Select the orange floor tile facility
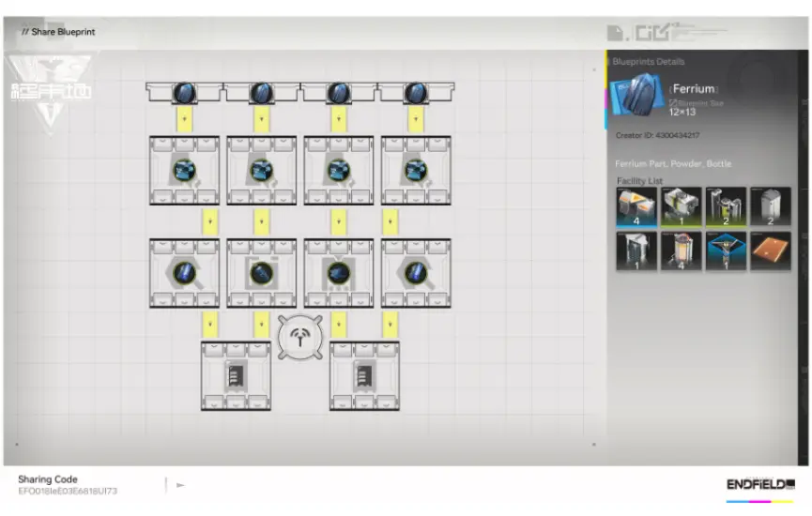 point(770,251)
